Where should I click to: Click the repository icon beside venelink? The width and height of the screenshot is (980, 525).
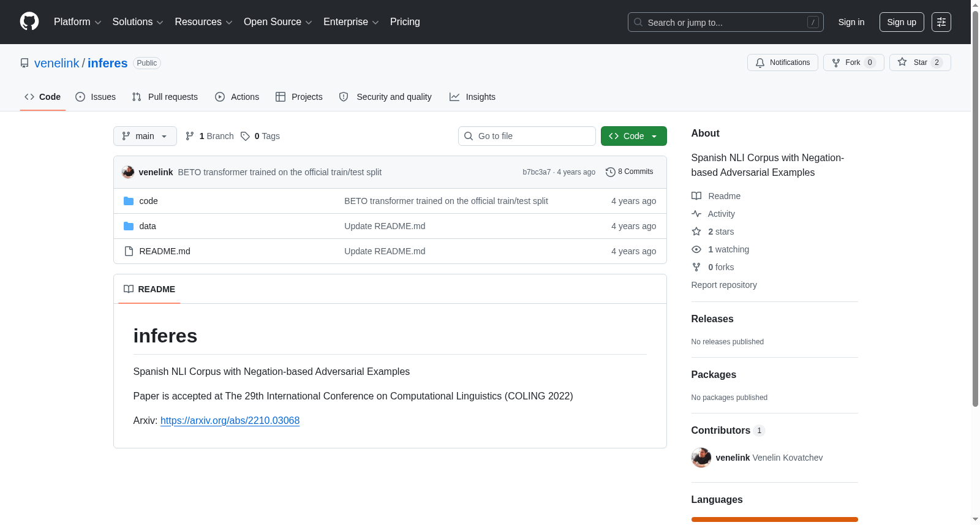click(x=24, y=63)
